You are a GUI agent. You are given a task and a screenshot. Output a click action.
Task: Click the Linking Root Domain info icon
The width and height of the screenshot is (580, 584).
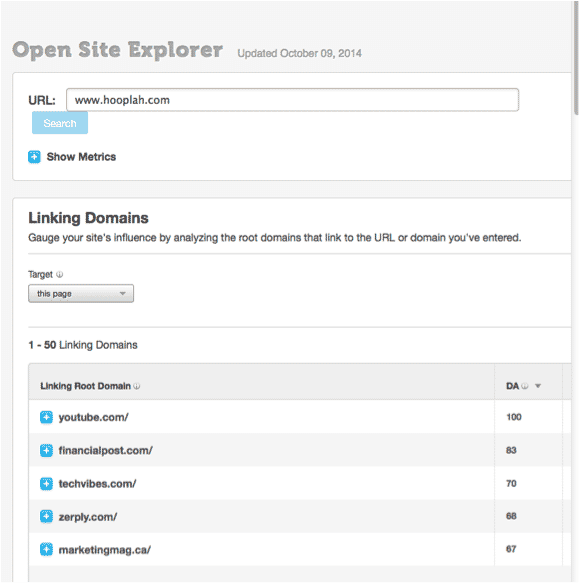[137, 386]
